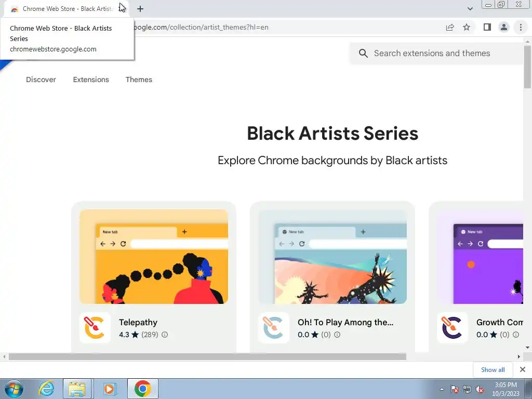Open rating info icon for Oh! To Play Among
532x399 pixels.
(x=337, y=335)
